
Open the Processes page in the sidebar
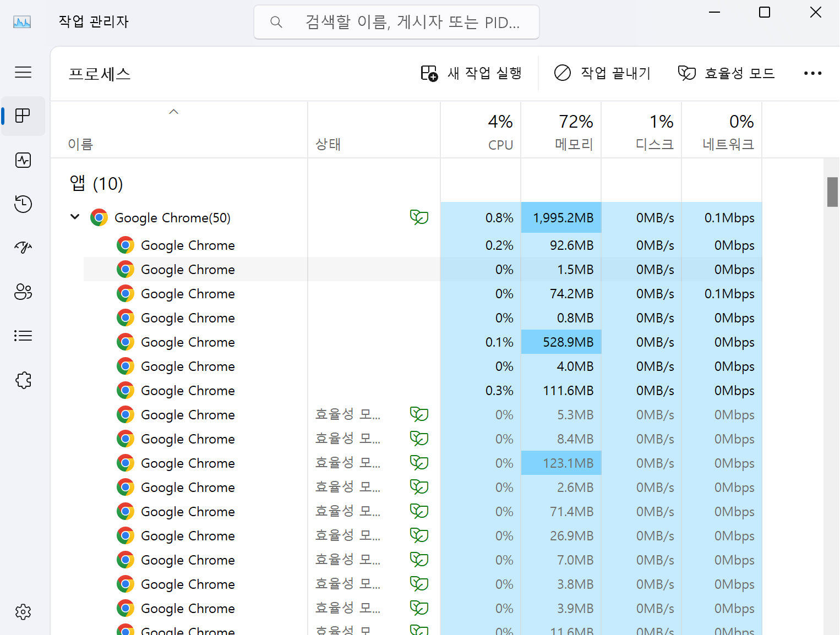click(23, 116)
